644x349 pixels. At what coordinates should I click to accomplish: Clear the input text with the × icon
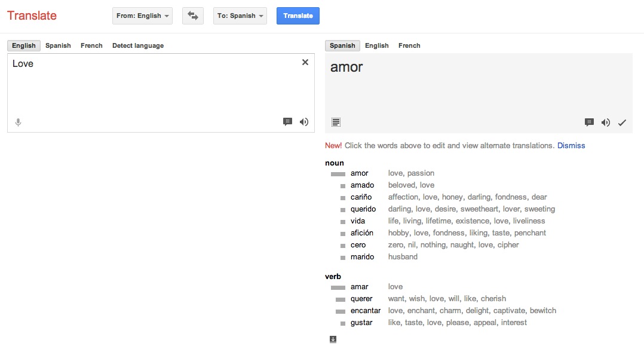[305, 62]
